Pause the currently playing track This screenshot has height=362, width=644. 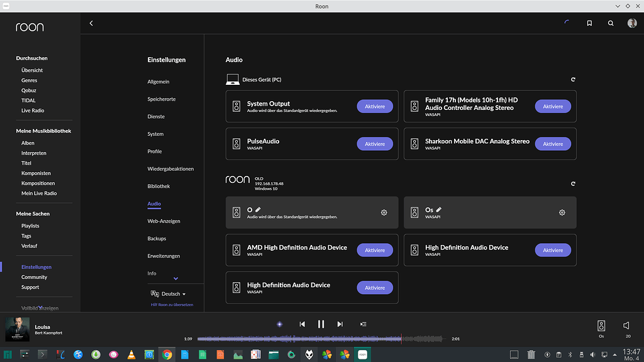point(321,324)
